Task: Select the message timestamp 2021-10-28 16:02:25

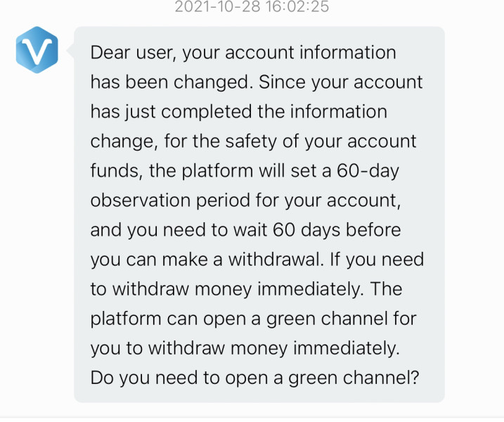Action: click(252, 6)
